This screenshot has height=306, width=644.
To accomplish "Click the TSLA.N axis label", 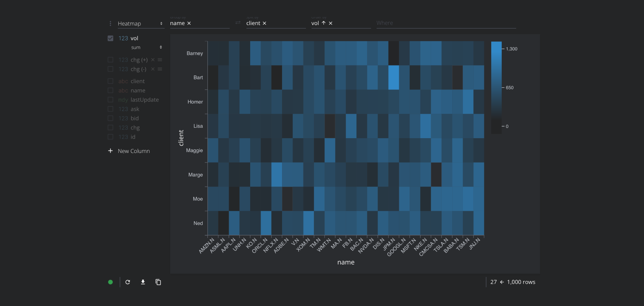I will (x=441, y=245).
